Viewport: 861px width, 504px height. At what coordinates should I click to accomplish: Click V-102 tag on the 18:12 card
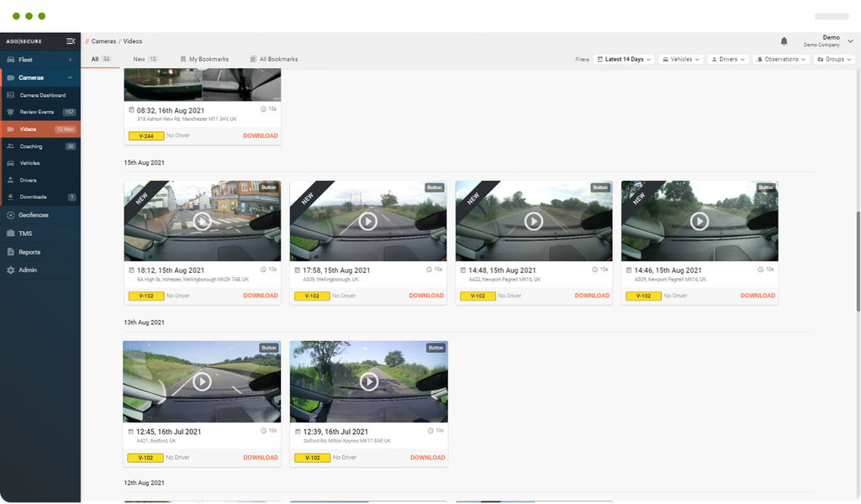146,297
